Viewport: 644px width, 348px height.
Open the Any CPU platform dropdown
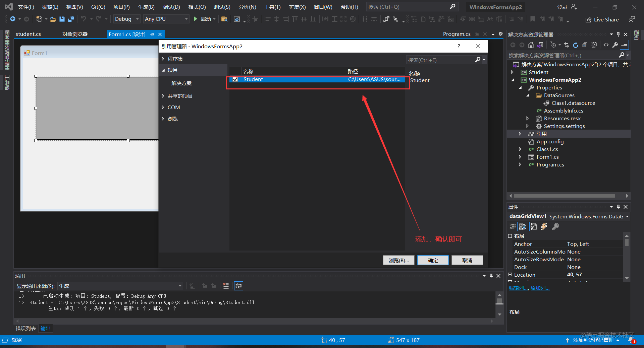click(166, 19)
